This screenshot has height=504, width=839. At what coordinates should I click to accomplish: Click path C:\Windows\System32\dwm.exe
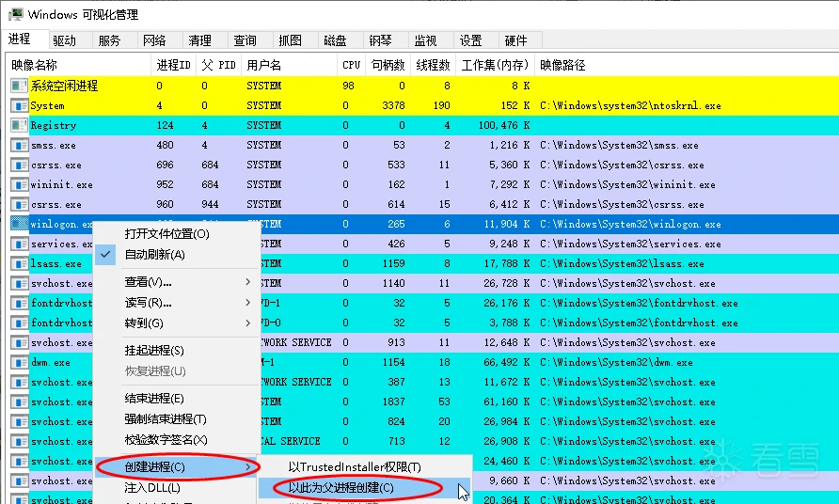(x=616, y=363)
